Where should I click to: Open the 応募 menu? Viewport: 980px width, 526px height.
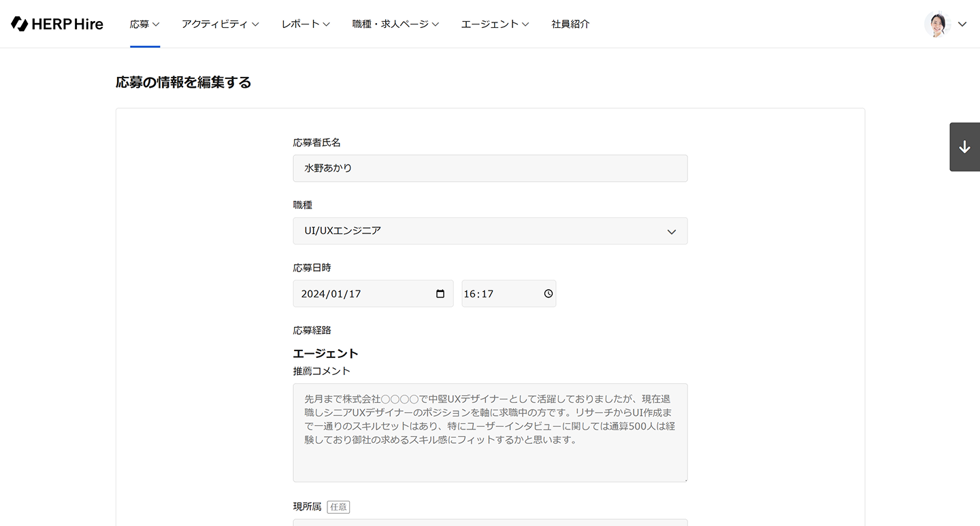(x=145, y=24)
